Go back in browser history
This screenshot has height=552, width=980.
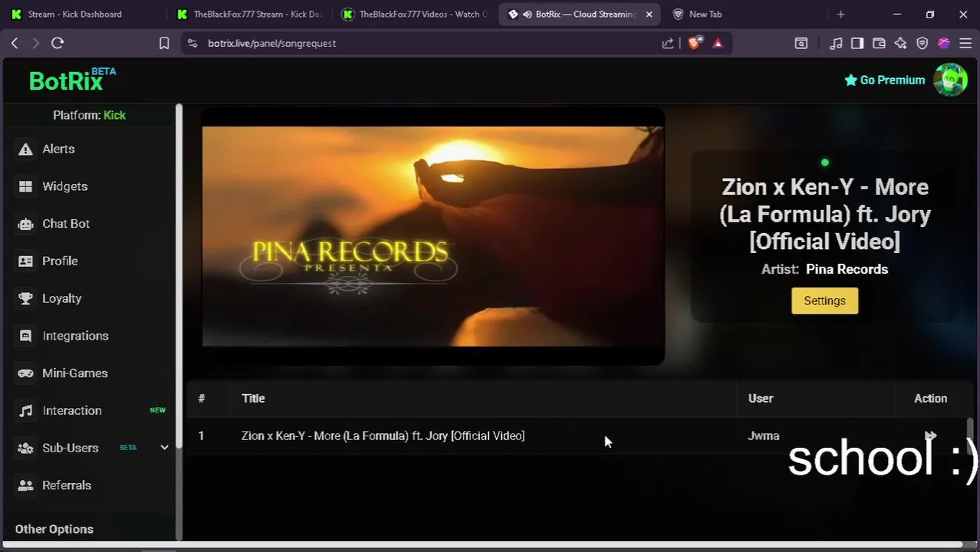tap(15, 43)
